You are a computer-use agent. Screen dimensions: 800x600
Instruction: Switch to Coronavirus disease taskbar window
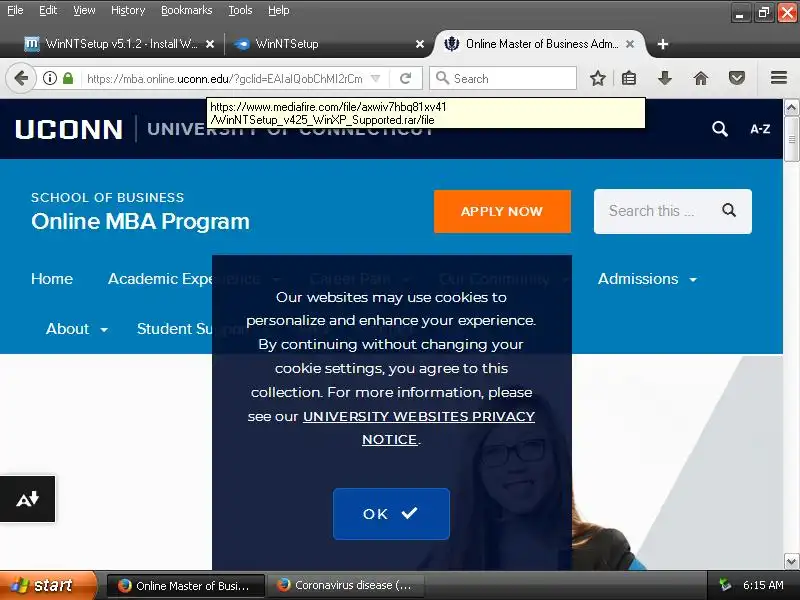pos(346,585)
